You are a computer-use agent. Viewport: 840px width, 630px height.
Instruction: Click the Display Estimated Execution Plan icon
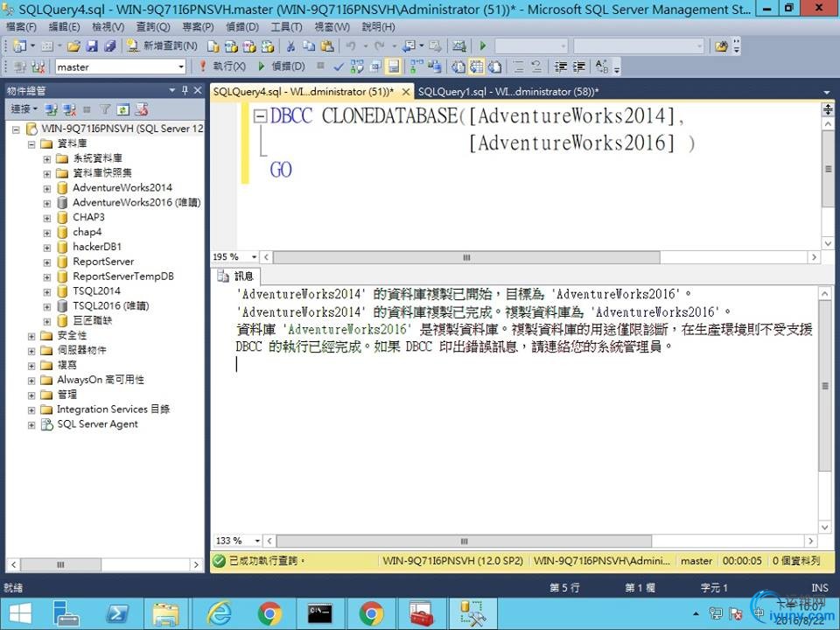(357, 66)
